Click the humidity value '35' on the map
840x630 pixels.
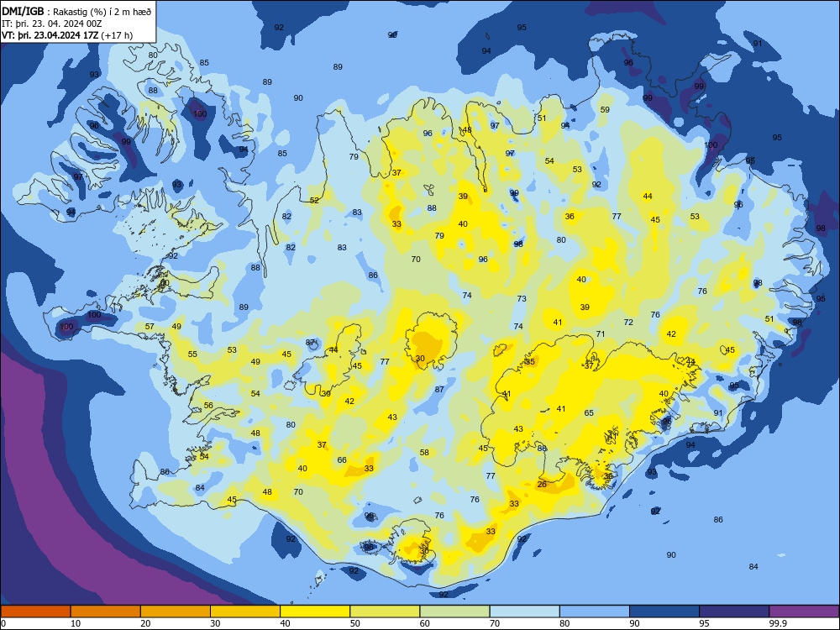click(x=530, y=362)
